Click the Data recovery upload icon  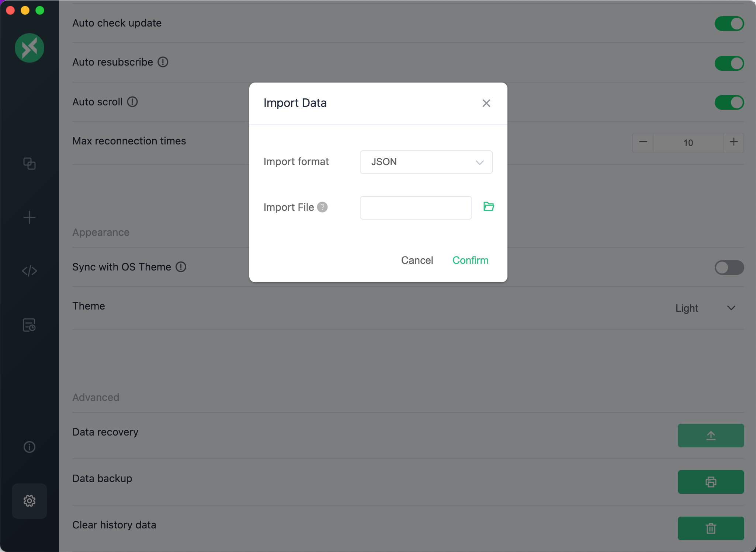pyautogui.click(x=711, y=435)
